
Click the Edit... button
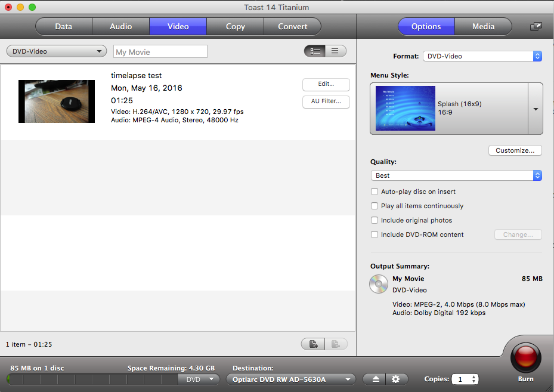326,84
